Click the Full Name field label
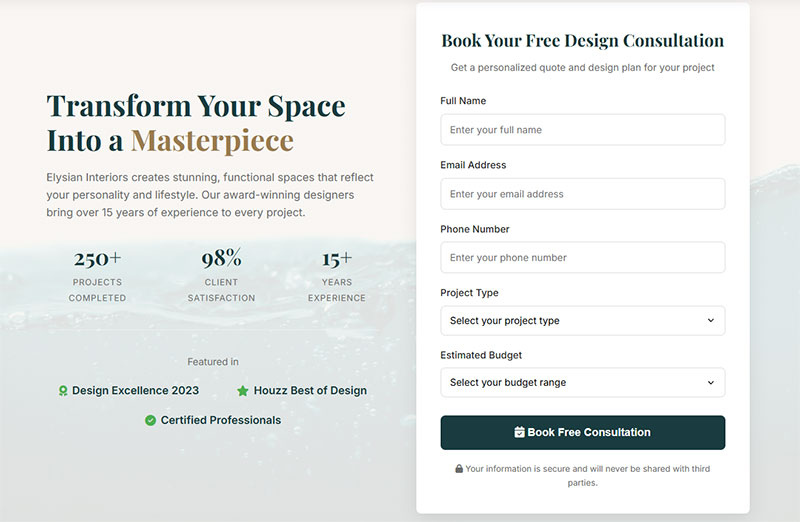Image resolution: width=800 pixels, height=522 pixels. [x=463, y=101]
